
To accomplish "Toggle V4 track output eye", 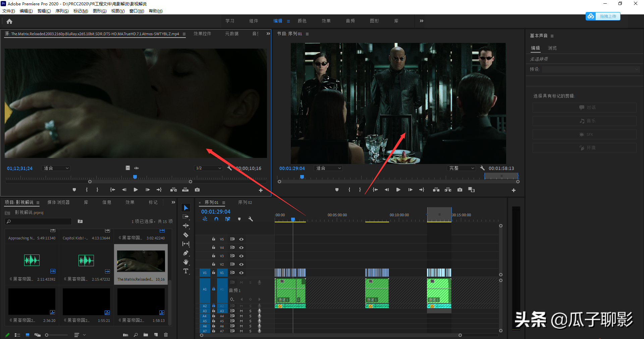I will pyautogui.click(x=241, y=247).
